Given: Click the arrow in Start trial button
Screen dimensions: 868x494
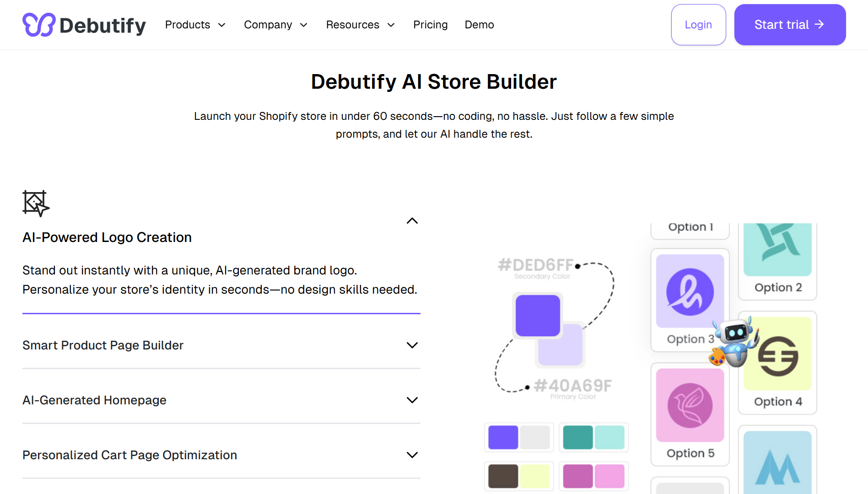Looking at the screenshot, I should [x=819, y=24].
